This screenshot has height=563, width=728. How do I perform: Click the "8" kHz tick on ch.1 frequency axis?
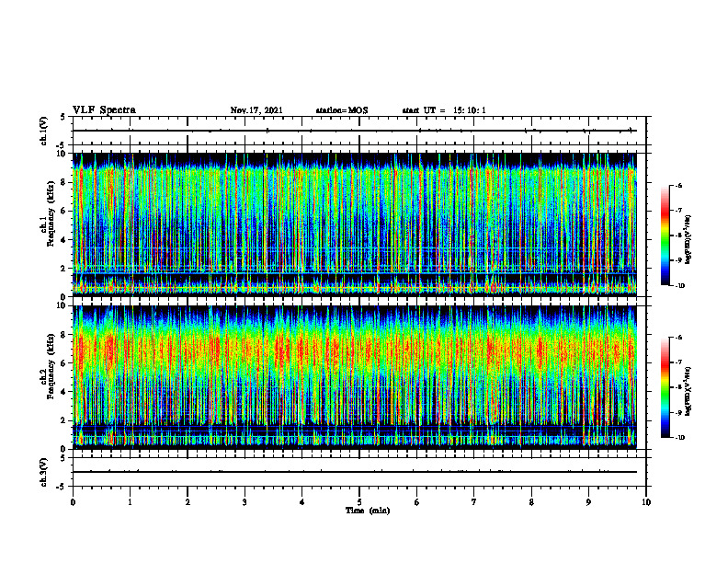[64, 182]
